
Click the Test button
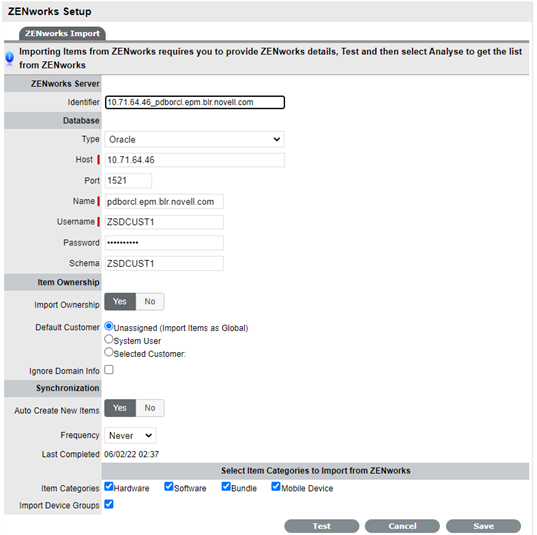point(322,526)
